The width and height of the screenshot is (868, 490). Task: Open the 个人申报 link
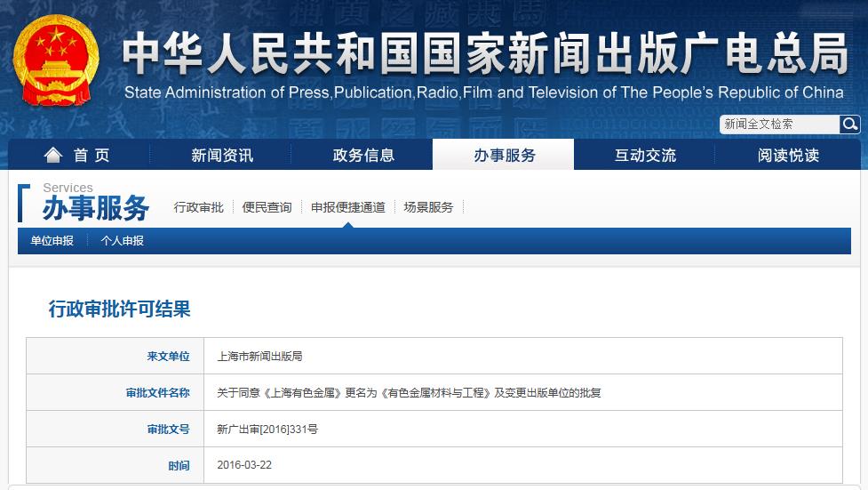122,241
